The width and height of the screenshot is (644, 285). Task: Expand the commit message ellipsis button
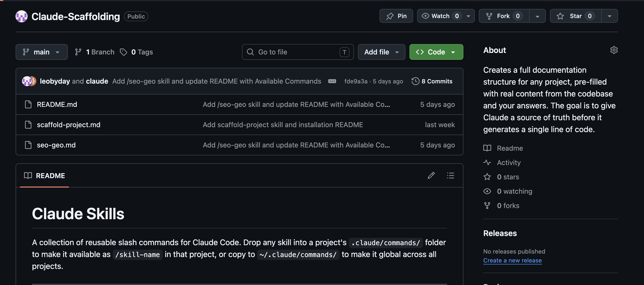[332, 81]
